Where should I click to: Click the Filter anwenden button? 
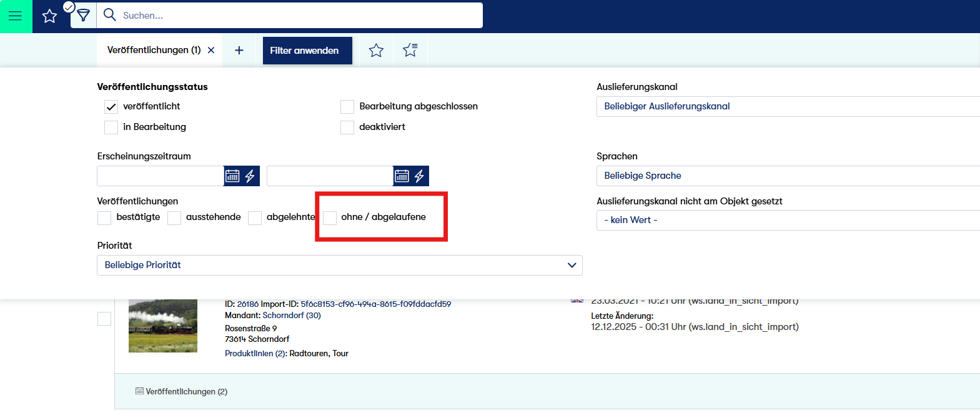(304, 51)
